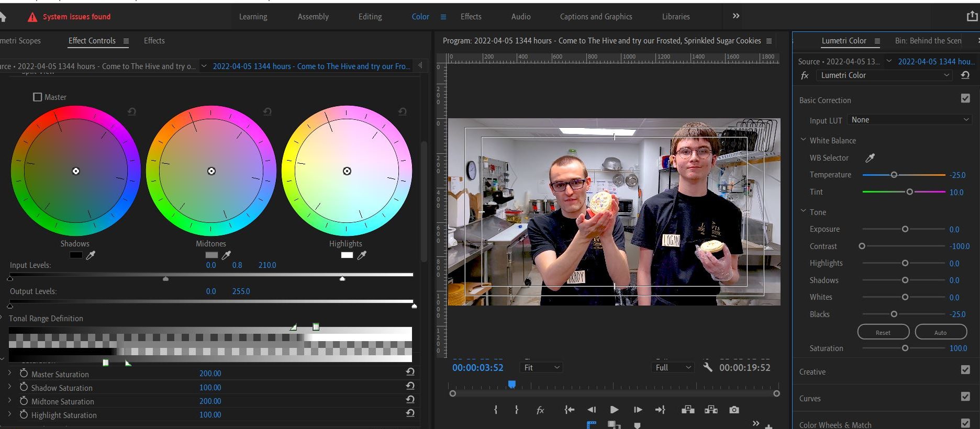
Task: Play the program sequence
Action: (615, 410)
